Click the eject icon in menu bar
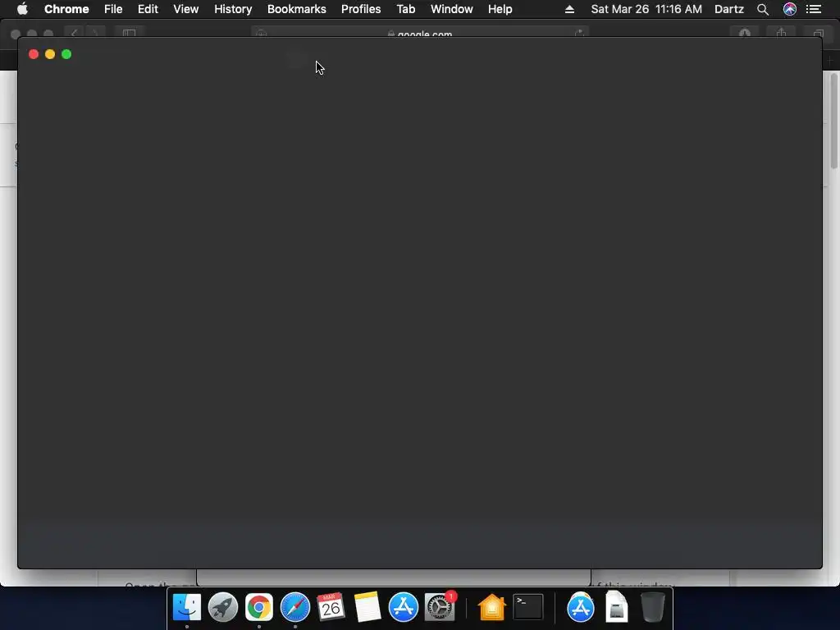The height and width of the screenshot is (630, 840). click(569, 9)
